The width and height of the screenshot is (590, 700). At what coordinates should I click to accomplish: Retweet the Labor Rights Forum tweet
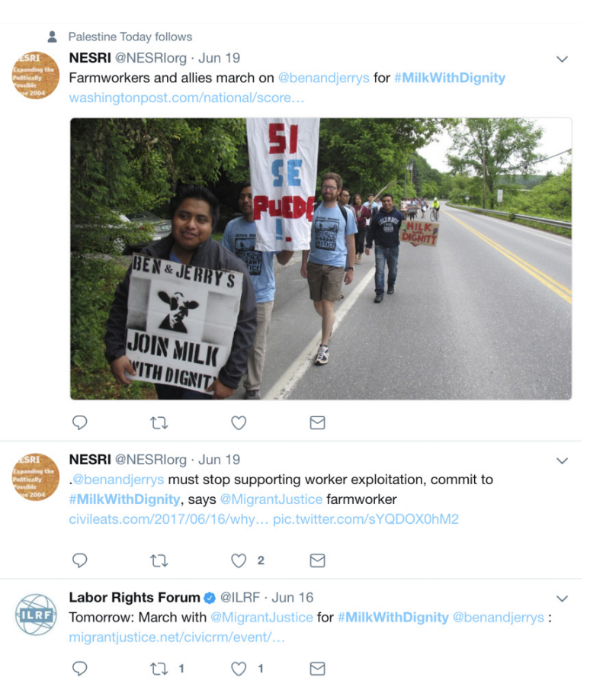(159, 668)
